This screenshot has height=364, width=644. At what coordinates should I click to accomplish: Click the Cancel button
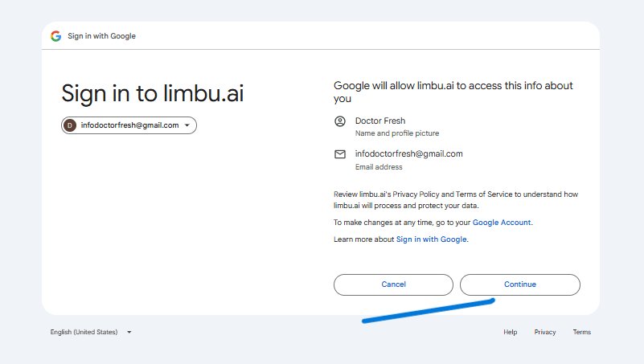coord(393,284)
